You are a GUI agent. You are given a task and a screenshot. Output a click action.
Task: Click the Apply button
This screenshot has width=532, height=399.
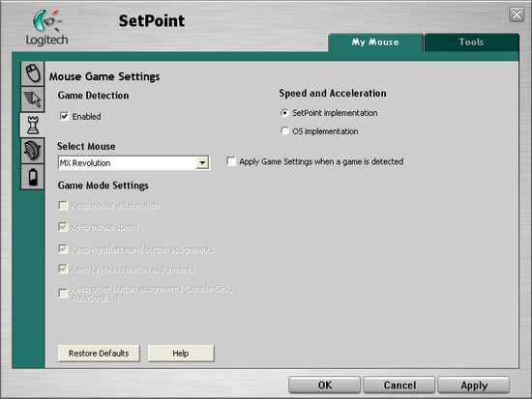pos(474,385)
